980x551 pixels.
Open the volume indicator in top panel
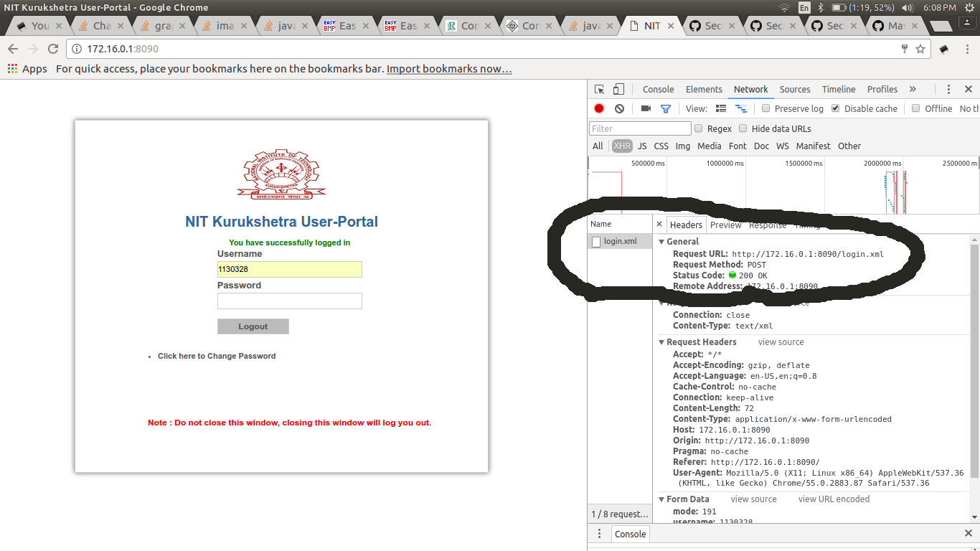coord(908,7)
